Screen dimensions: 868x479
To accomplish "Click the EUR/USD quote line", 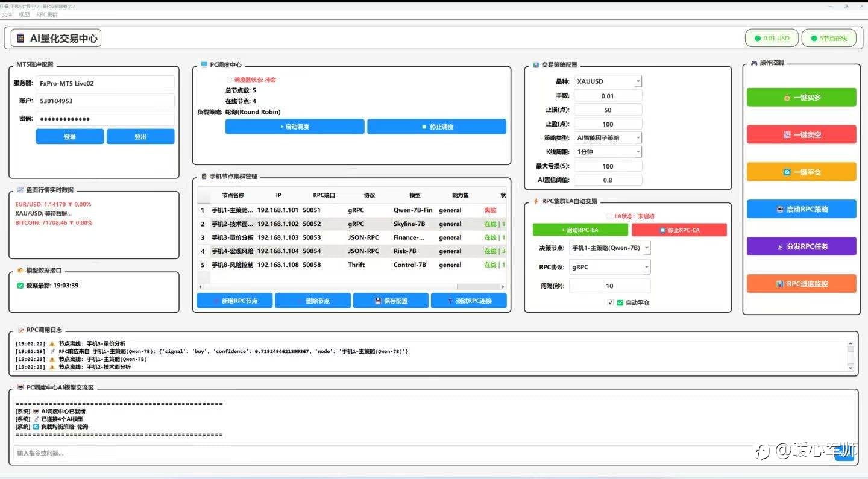I will click(53, 204).
